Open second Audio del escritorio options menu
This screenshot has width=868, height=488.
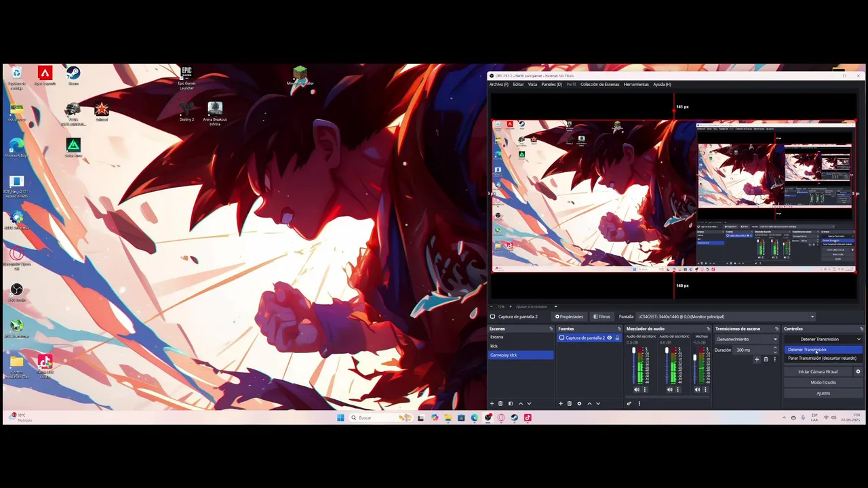678,390
